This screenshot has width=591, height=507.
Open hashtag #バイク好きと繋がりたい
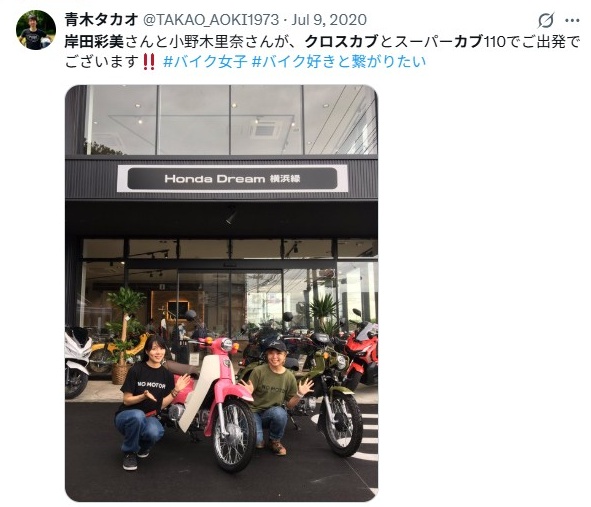coord(339,61)
